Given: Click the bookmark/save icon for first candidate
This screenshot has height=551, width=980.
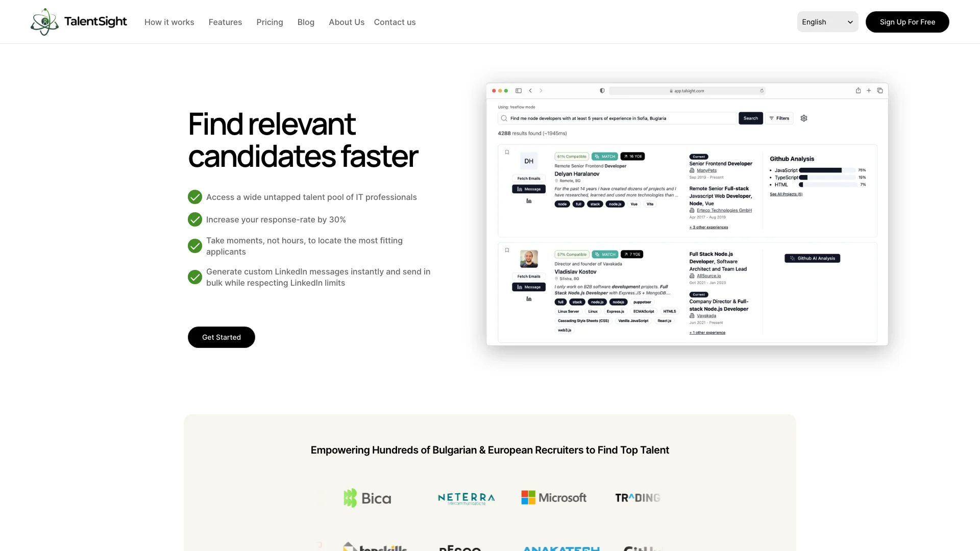Looking at the screenshot, I should pyautogui.click(x=507, y=152).
